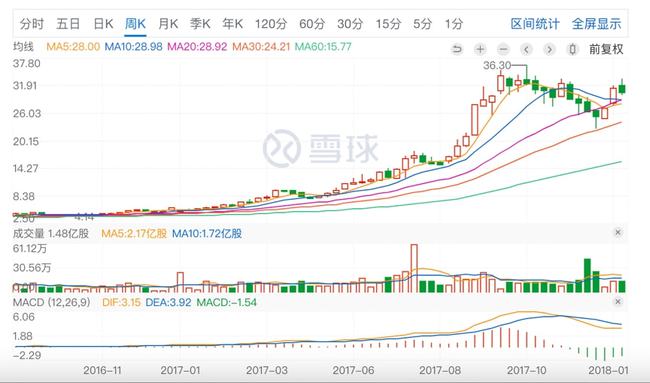
Task: Open 区间统计 range statistics
Action: click(535, 24)
